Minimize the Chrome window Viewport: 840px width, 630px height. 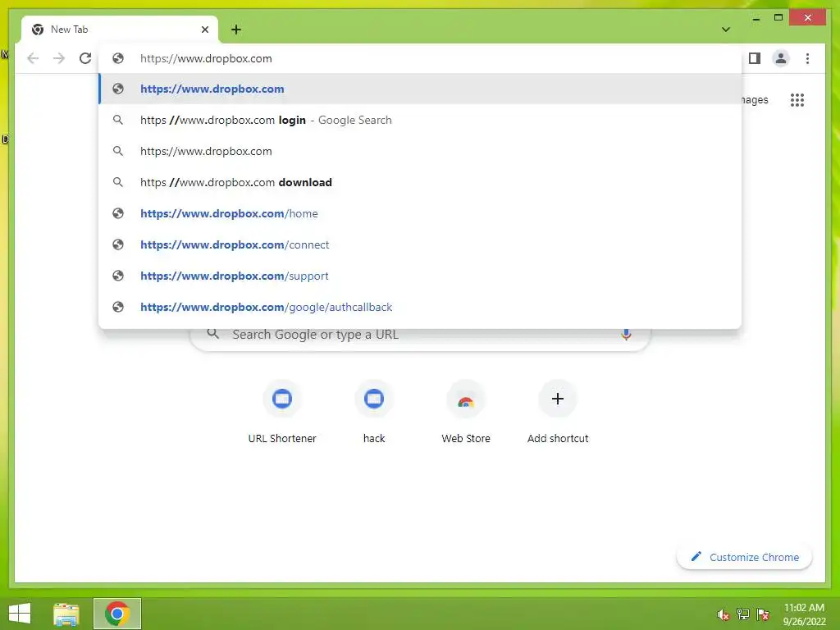756,18
